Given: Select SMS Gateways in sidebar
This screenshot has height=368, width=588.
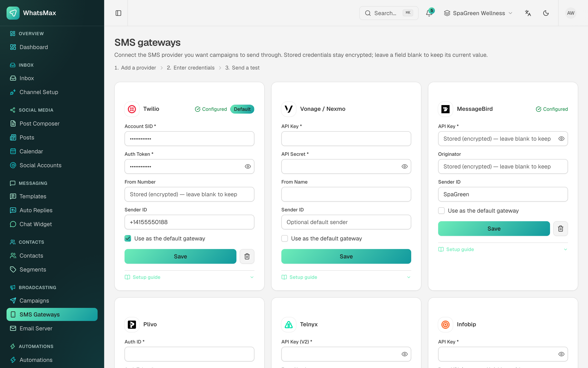Looking at the screenshot, I should pos(52,314).
